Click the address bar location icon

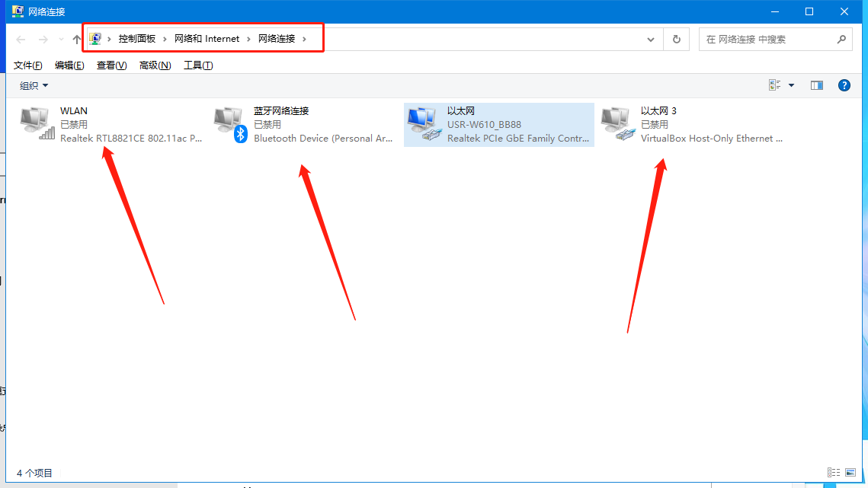click(95, 39)
